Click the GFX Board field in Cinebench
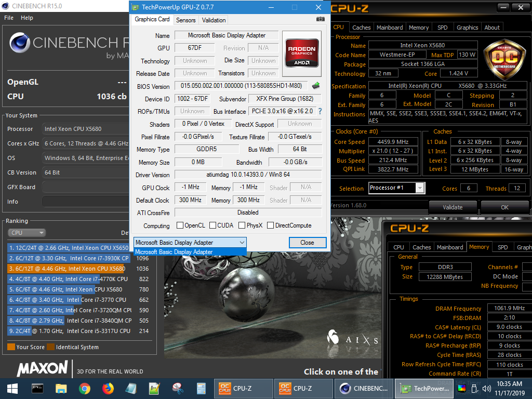Viewport: 532px width, 399px height. coord(86,187)
